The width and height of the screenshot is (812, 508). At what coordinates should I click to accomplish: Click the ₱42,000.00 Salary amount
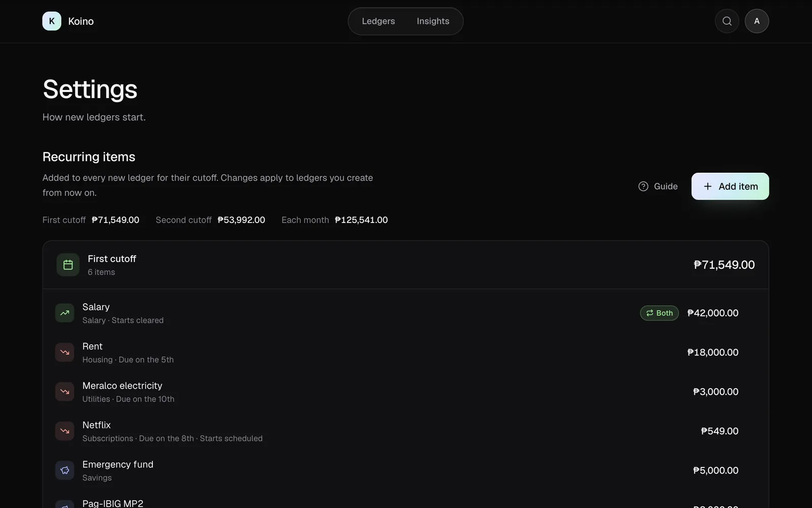point(713,313)
